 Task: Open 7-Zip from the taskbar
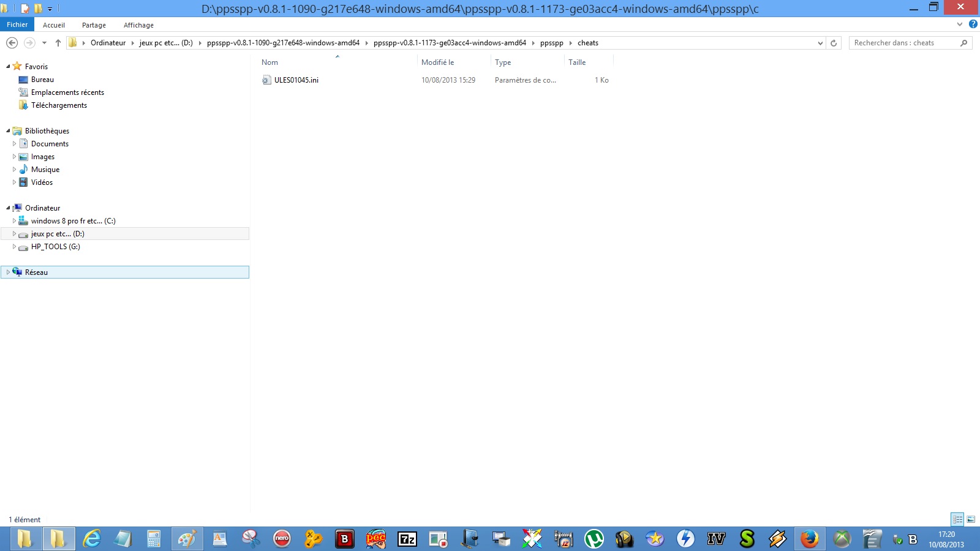click(x=407, y=539)
